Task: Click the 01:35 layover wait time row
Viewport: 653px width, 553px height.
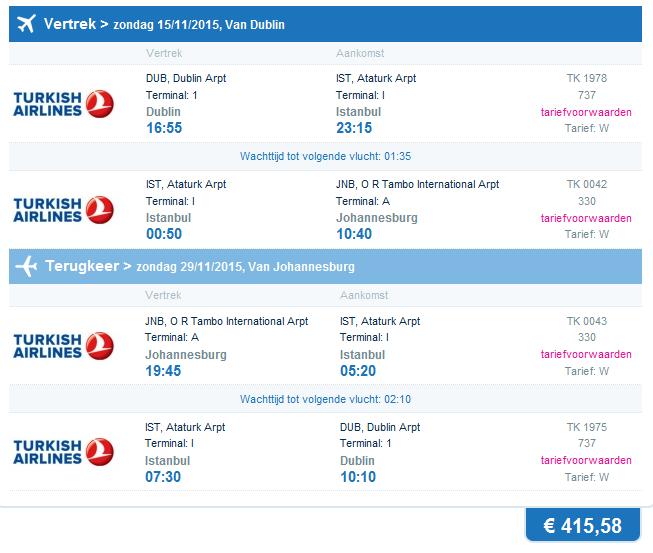Action: [325, 156]
